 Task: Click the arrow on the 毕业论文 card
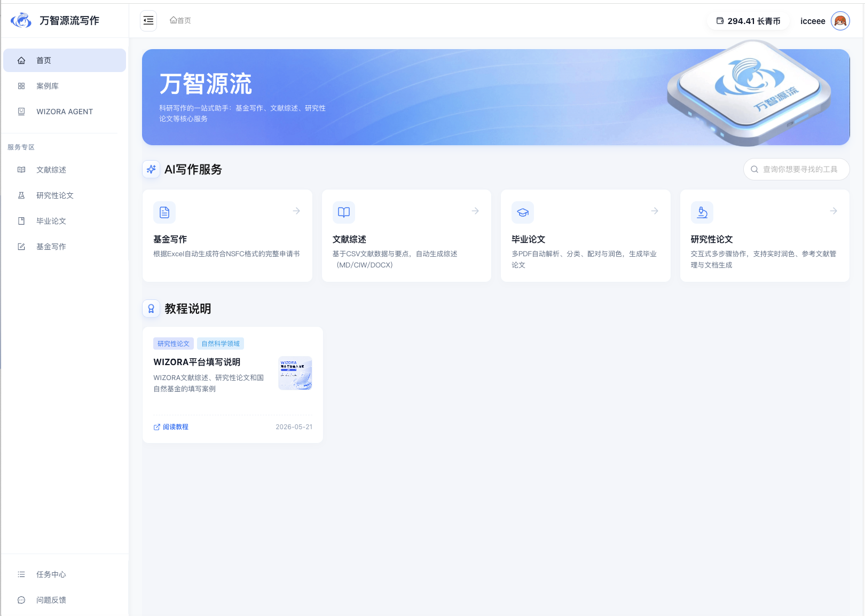655,211
